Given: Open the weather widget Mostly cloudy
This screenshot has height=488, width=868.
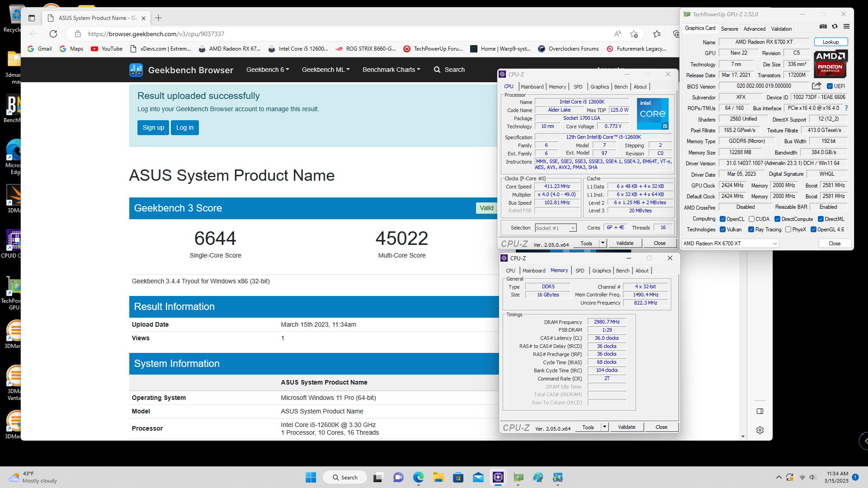Looking at the screenshot, I should pyautogui.click(x=33, y=477).
